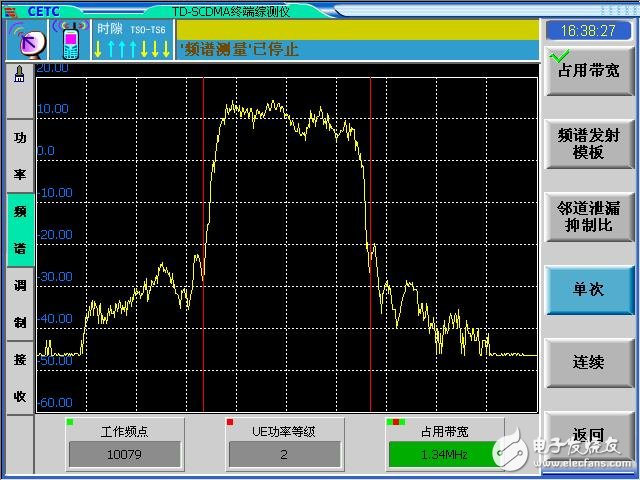Image resolution: width=640 pixels, height=480 pixels.
Task: Click the green indicator on 工作频点 panel
Action: coord(71,422)
